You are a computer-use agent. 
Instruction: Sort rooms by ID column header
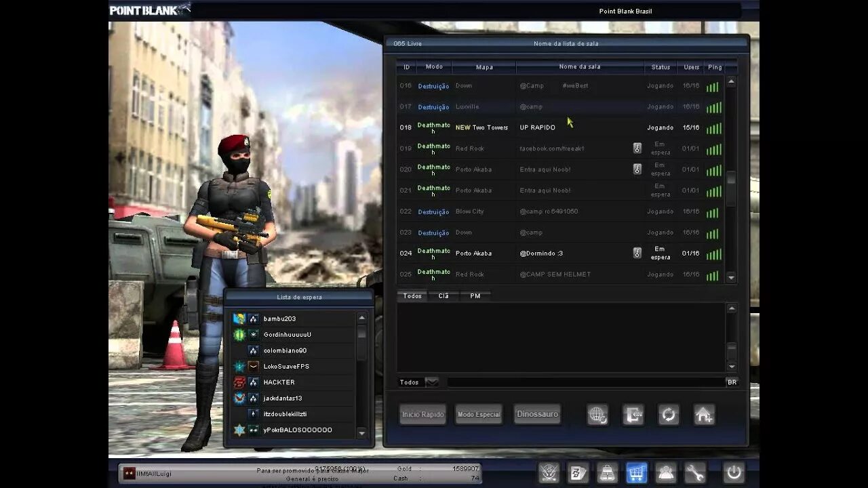(406, 67)
